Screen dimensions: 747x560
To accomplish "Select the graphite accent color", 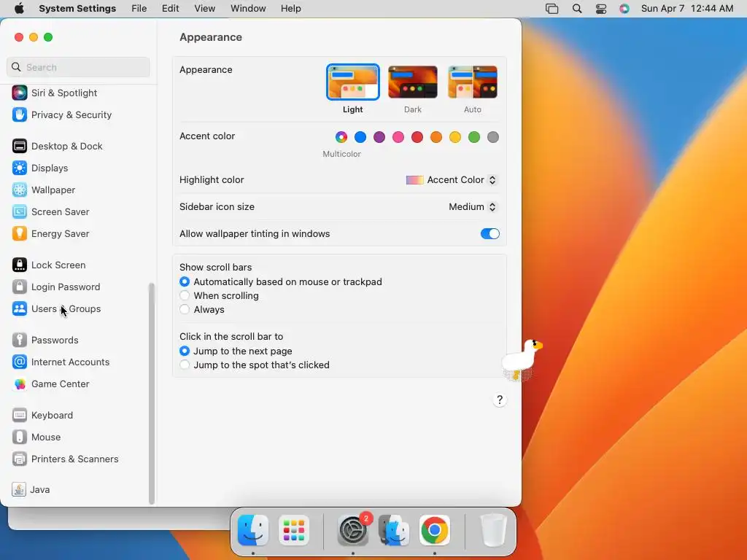I will [493, 137].
